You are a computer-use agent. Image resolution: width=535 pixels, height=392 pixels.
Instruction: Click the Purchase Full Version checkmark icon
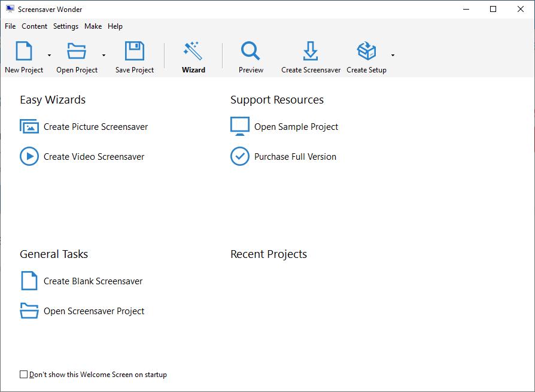pos(240,157)
